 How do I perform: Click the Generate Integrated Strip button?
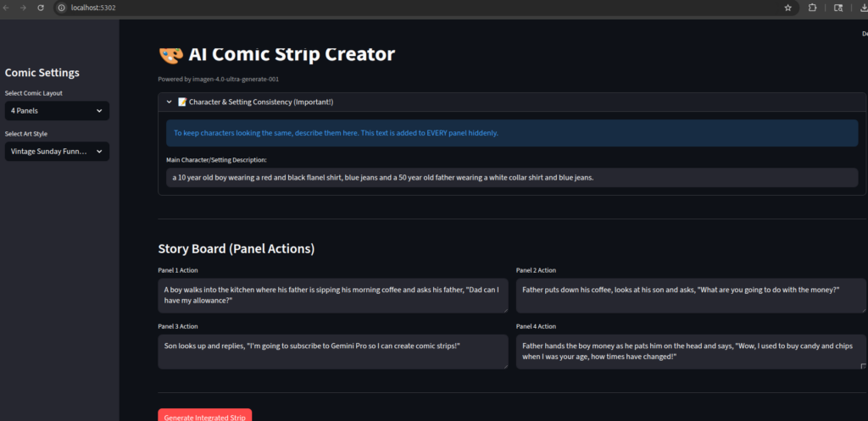[x=204, y=416]
